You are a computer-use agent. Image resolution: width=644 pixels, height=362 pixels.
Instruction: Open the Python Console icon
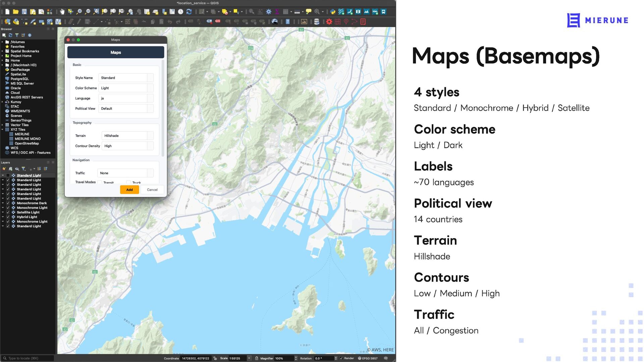pos(333,12)
